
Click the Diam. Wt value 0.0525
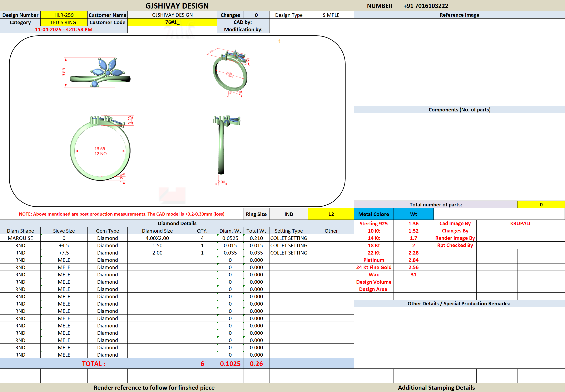tap(230, 238)
